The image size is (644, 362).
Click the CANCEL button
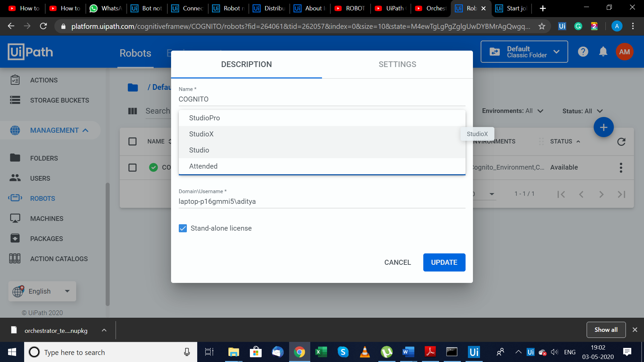397,262
